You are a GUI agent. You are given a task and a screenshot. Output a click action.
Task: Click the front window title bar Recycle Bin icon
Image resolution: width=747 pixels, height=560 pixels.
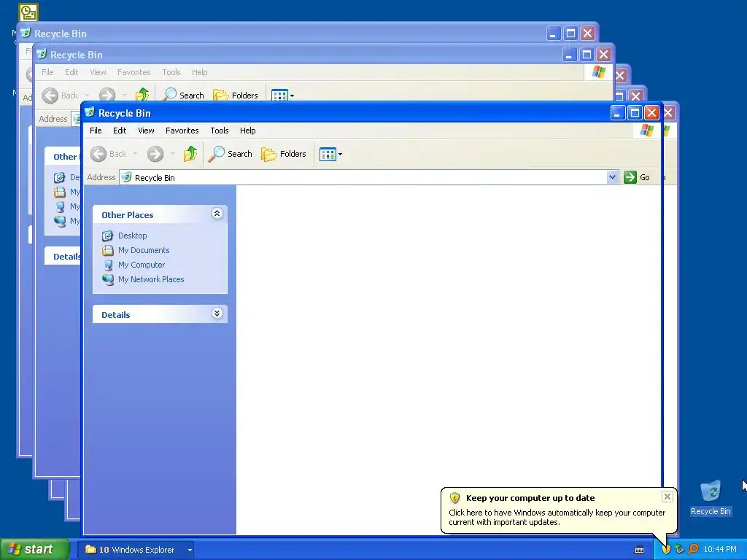coord(89,113)
